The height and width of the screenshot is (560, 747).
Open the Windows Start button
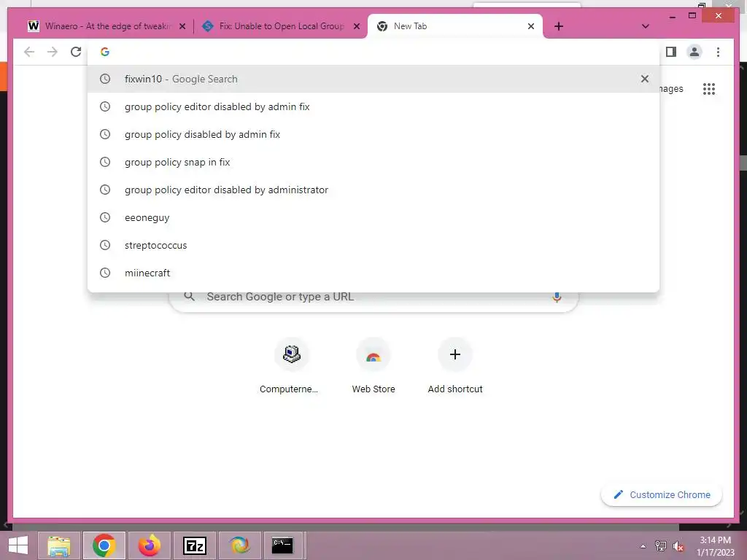point(18,545)
